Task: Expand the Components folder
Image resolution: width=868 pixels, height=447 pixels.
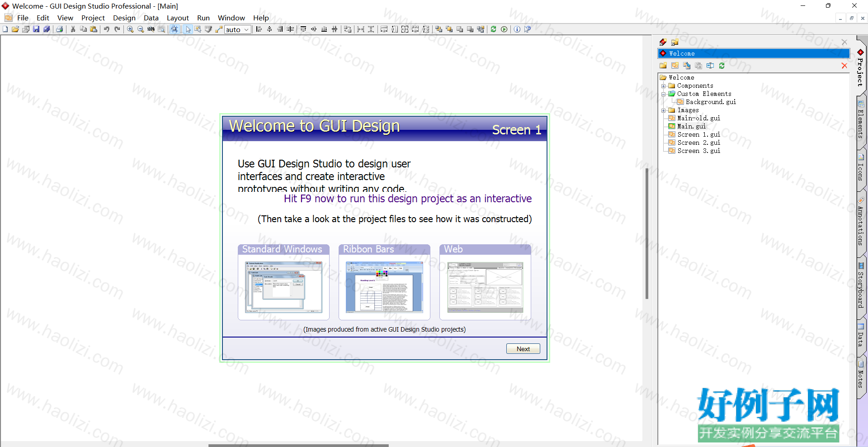Action: (x=663, y=86)
